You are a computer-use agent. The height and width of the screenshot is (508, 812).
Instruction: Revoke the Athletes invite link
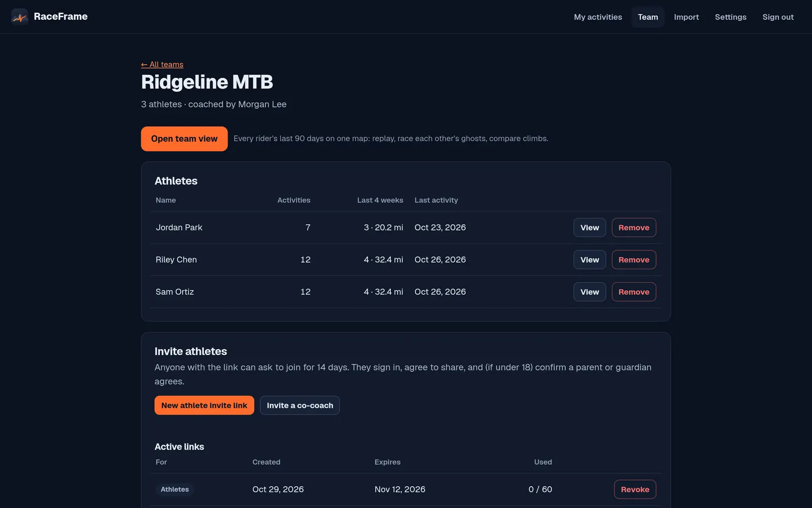635,489
